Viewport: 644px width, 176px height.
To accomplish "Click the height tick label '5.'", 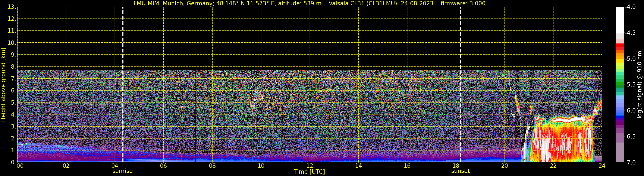I will click(13, 102).
